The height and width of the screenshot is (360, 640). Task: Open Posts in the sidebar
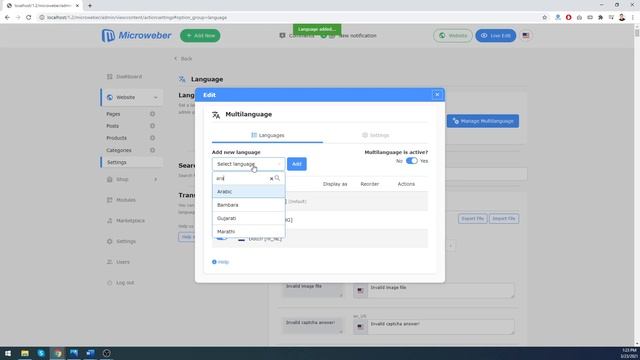(113, 126)
